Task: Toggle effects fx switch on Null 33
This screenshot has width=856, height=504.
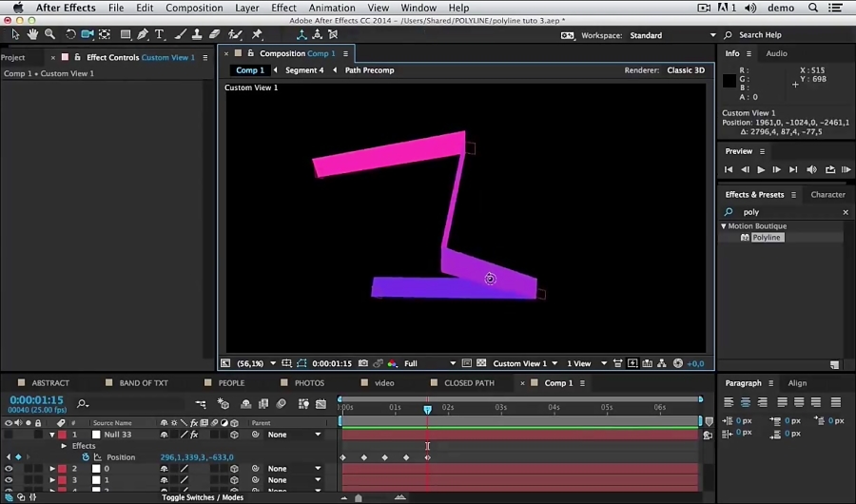Action: coord(194,435)
